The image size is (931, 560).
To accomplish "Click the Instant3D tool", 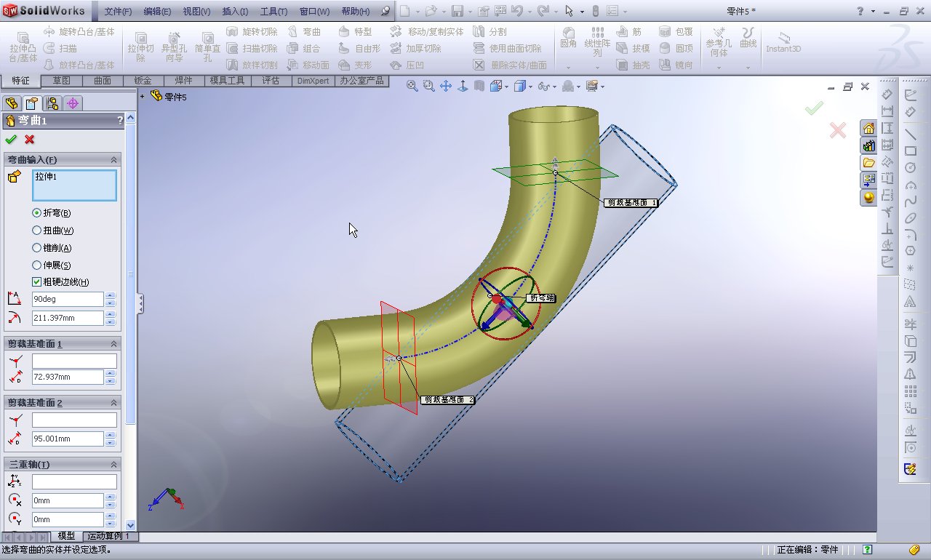I will [x=783, y=43].
